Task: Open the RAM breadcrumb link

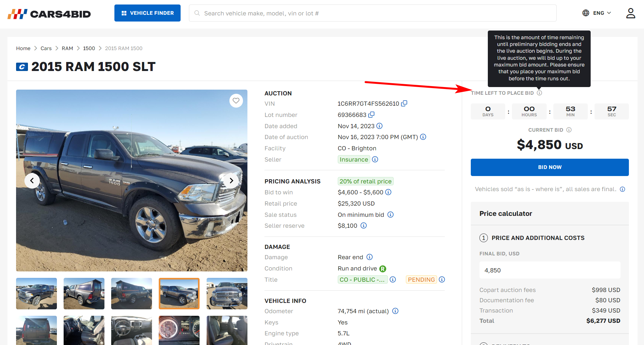Action: coord(67,48)
